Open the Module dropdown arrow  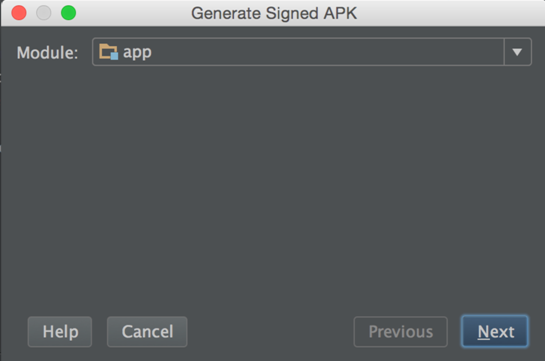coord(517,52)
